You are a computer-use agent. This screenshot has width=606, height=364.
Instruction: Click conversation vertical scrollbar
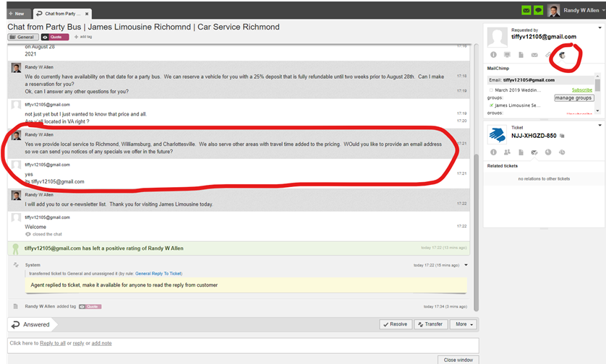tap(476, 232)
